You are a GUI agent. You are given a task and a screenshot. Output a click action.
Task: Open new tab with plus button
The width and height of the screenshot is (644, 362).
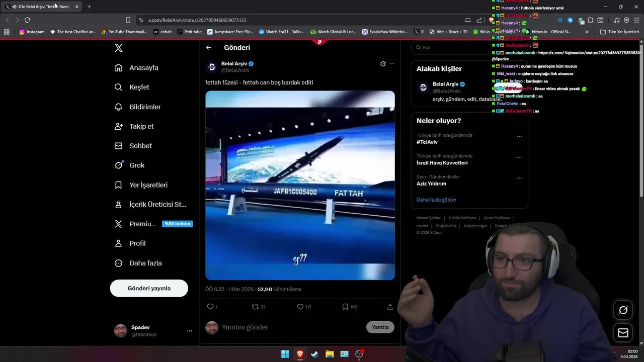tap(89, 7)
